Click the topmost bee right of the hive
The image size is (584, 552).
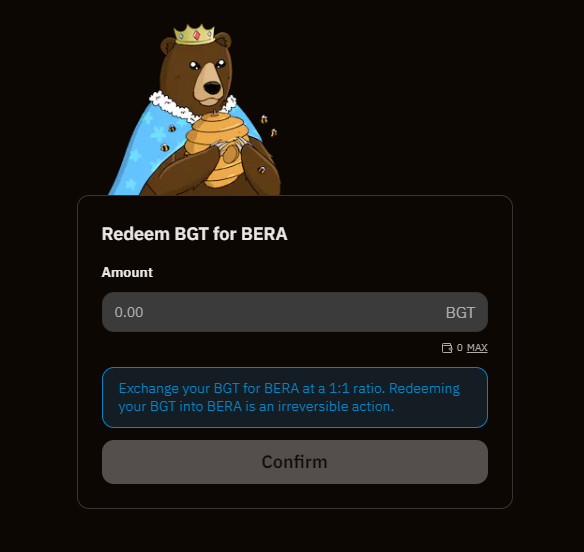click(264, 119)
